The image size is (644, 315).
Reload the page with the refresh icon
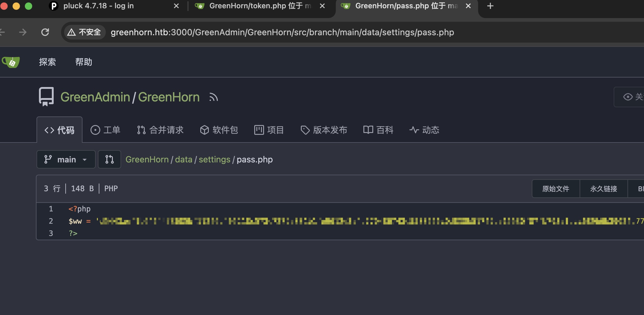click(45, 32)
